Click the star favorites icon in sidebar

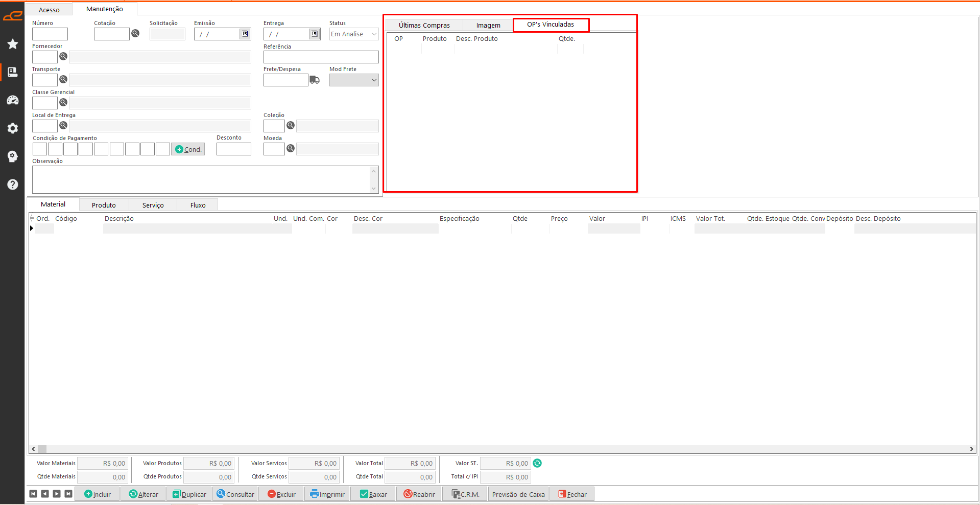tap(13, 44)
